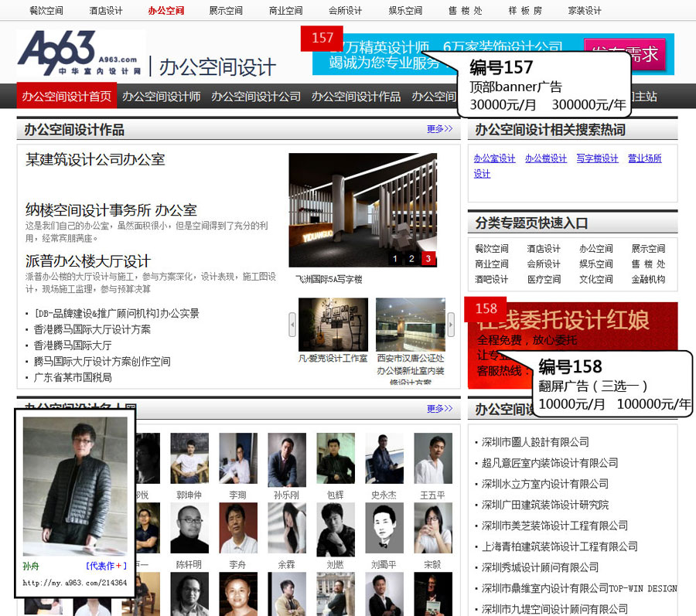Open designer 刘蜀平 photo

[x=384, y=528]
